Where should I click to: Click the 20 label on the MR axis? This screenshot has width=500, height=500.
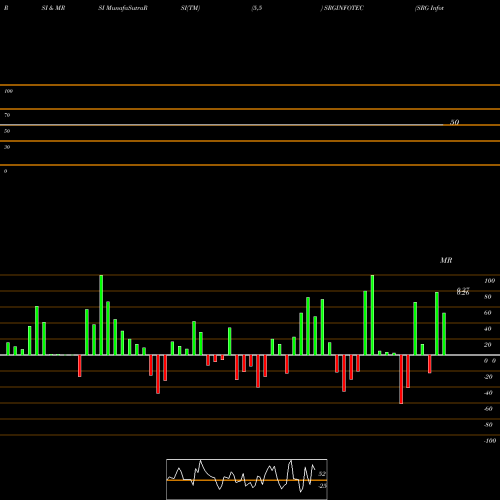pos(488,345)
